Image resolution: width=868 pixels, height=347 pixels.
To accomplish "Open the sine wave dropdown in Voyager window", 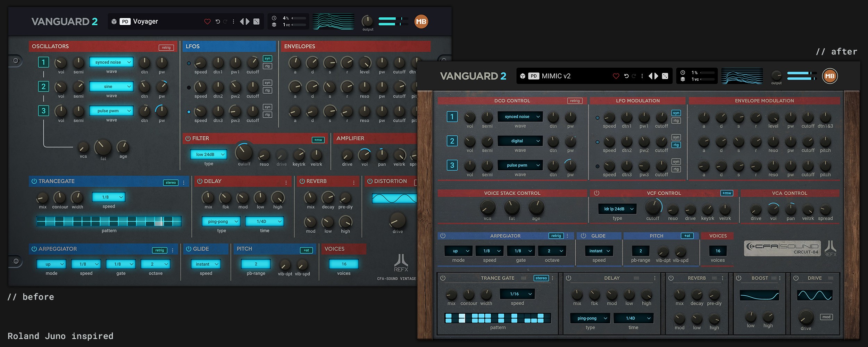I will point(111,86).
